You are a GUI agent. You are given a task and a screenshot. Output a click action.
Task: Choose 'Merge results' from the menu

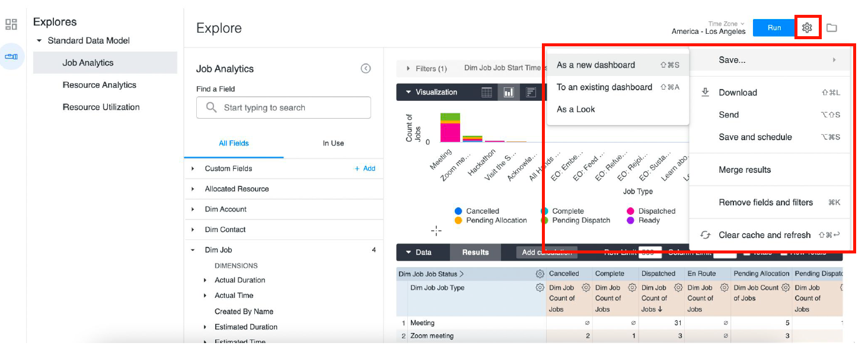pos(745,170)
